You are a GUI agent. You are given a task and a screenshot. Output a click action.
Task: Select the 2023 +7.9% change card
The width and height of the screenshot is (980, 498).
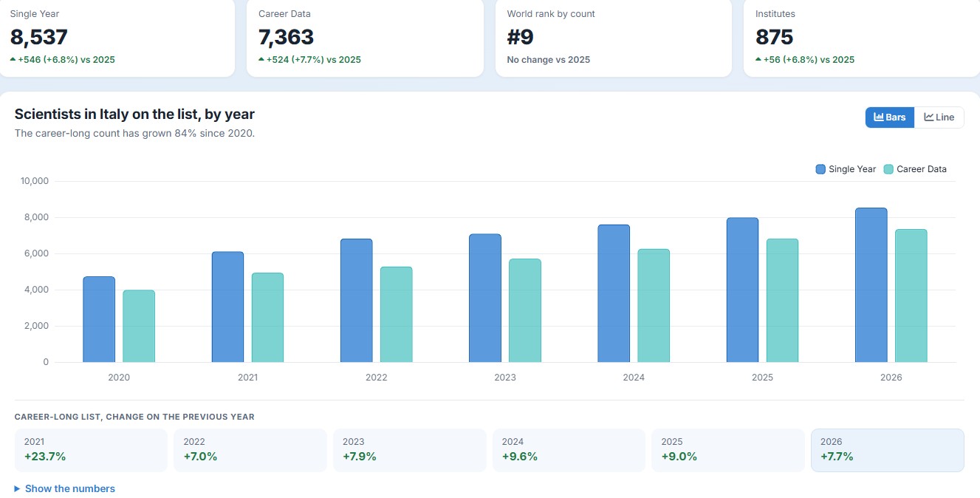tap(410, 450)
